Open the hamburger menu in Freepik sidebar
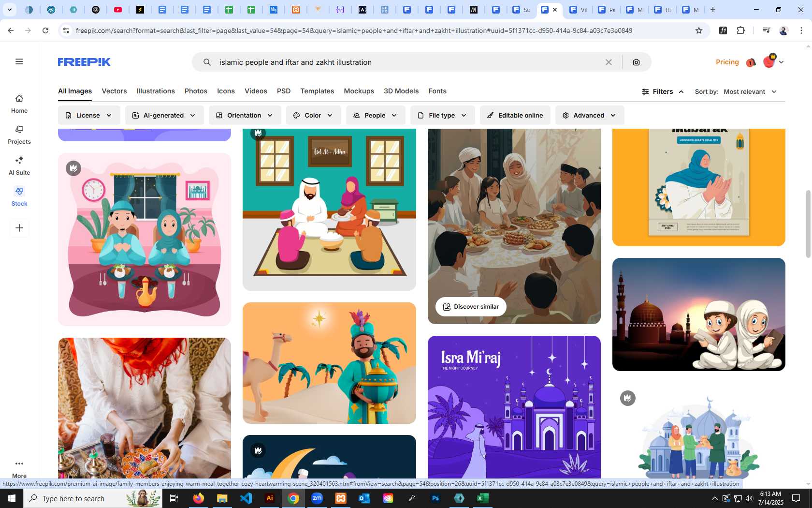This screenshot has width=812, height=508. click(19, 61)
